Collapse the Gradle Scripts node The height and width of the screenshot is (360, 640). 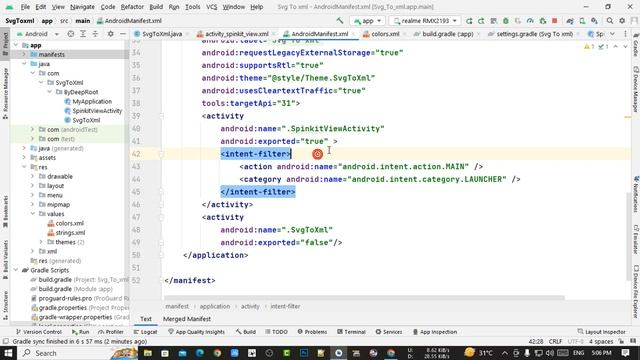pos(16,270)
